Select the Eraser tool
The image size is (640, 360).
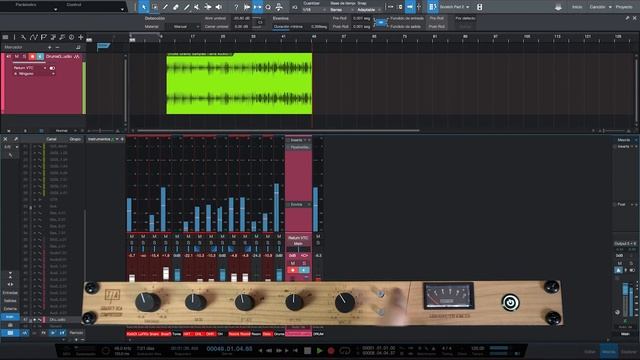pyautogui.click(x=176, y=7)
